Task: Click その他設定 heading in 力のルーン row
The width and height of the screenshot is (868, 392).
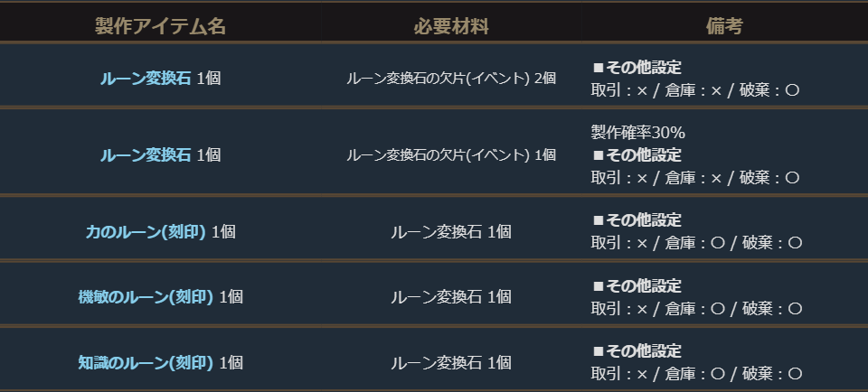Action: click(643, 220)
